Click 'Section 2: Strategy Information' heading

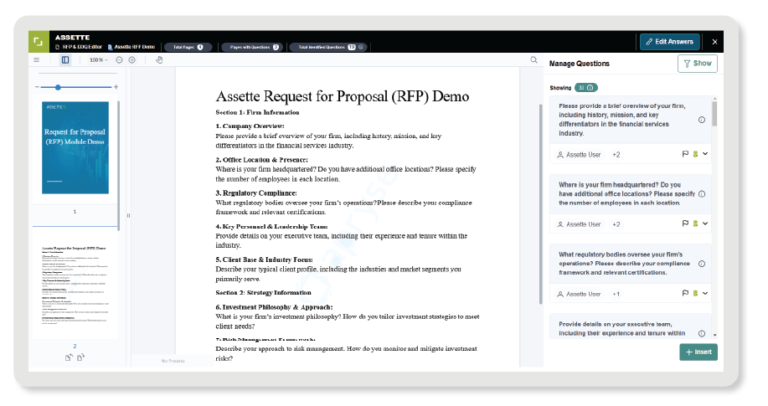click(264, 293)
